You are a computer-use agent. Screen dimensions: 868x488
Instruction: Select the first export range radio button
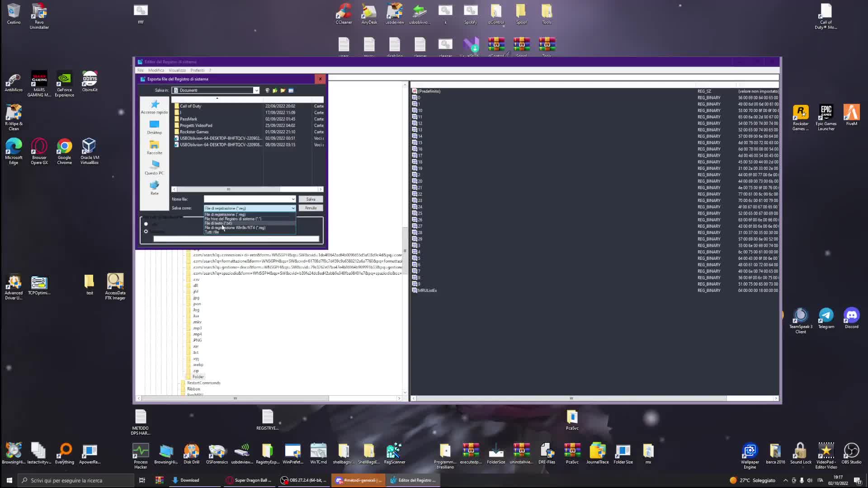146,224
